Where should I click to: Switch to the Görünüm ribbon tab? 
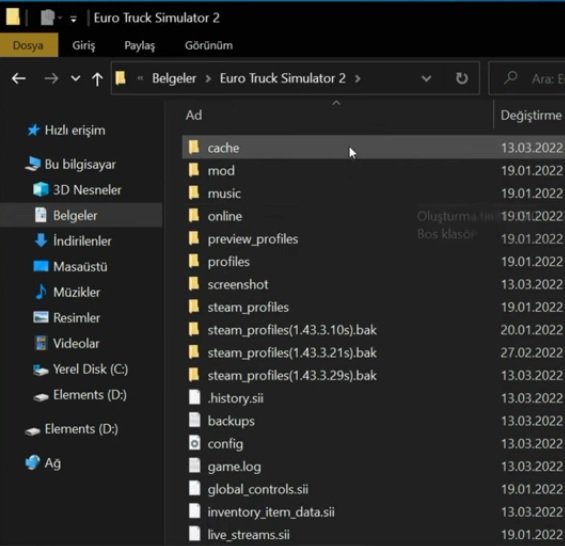[209, 45]
